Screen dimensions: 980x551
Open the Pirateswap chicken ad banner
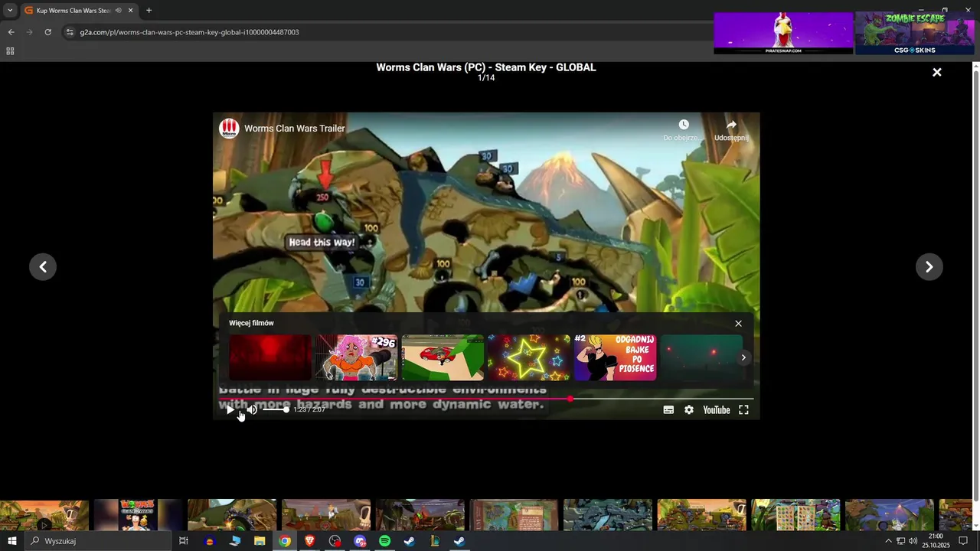pos(783,33)
